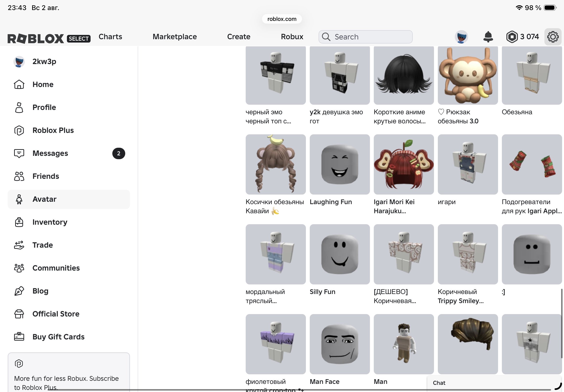The width and height of the screenshot is (564, 392).
Task: Select the Man Face item
Action: pos(340,344)
